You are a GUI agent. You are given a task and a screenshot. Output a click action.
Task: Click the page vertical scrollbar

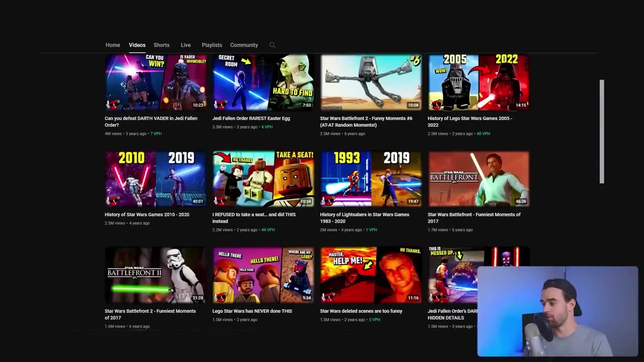(x=602, y=132)
